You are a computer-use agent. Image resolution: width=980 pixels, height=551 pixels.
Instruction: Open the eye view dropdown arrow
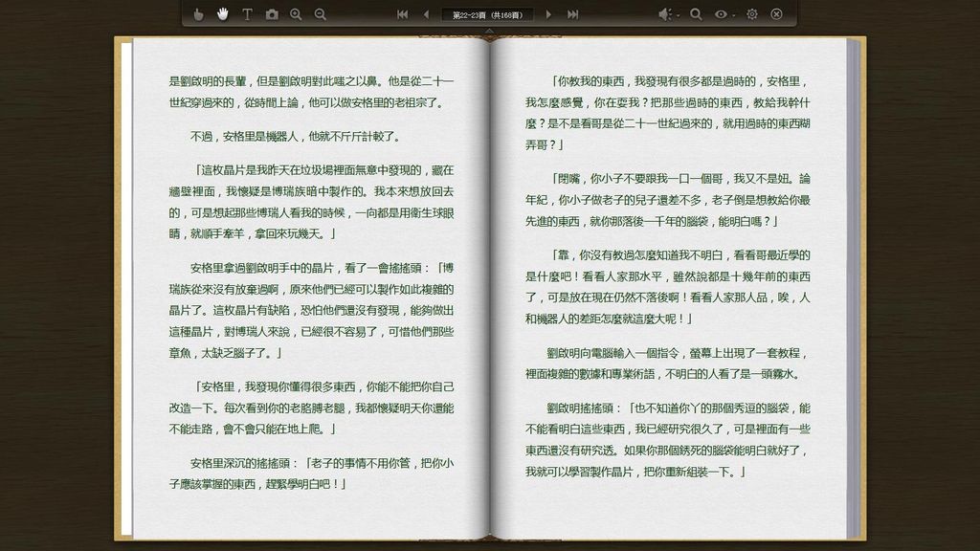click(x=734, y=15)
